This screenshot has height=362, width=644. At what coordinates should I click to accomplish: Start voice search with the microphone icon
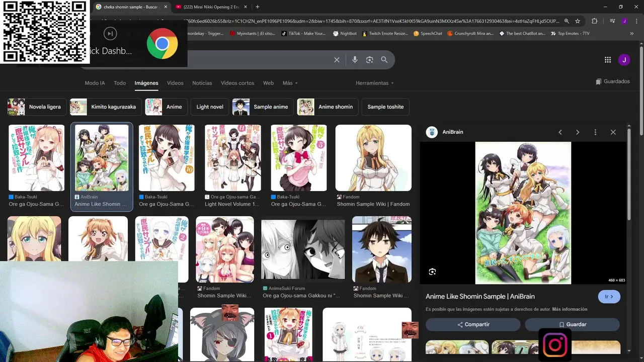pyautogui.click(x=355, y=60)
